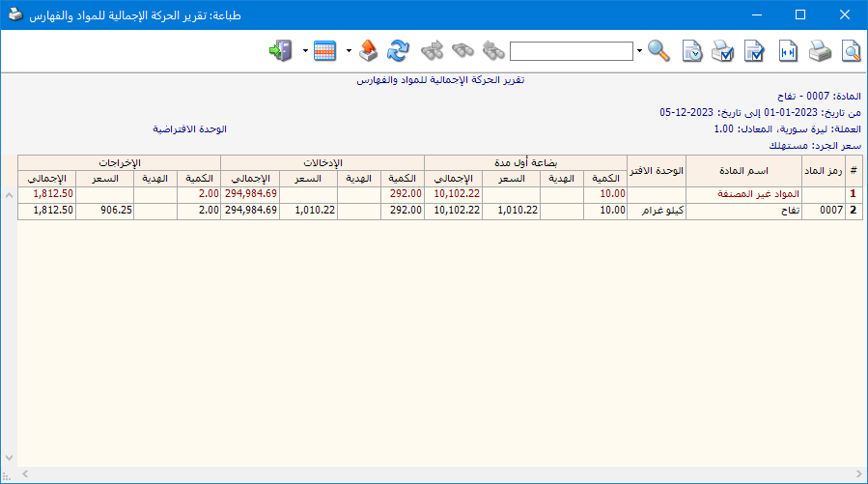
Task: Refresh the report with the blue arrows icon
Action: (398, 51)
